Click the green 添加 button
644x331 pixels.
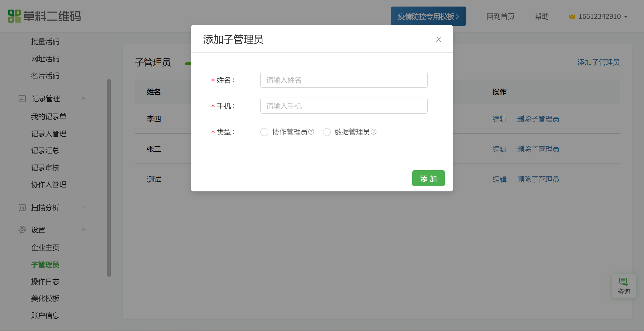pos(428,179)
